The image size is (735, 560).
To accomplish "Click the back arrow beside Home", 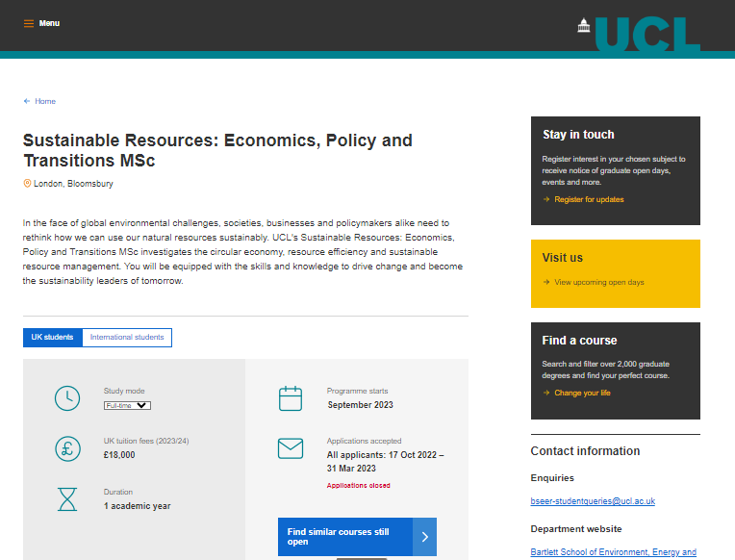I will point(27,101).
